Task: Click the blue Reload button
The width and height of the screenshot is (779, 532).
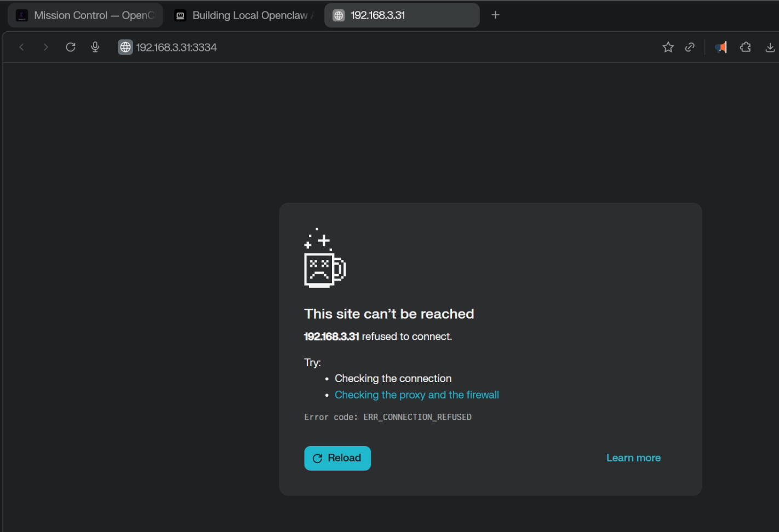Action: [x=337, y=458]
